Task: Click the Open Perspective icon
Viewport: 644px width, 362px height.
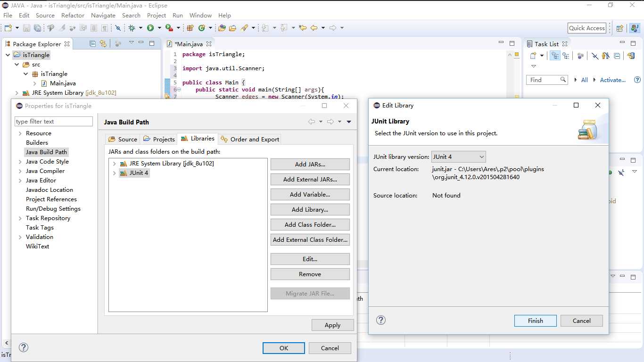Action: click(x=620, y=28)
